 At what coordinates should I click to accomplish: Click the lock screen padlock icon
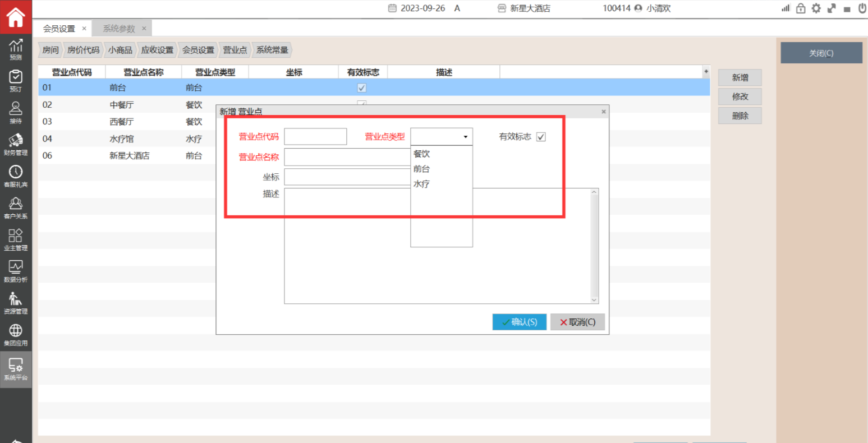(801, 8)
